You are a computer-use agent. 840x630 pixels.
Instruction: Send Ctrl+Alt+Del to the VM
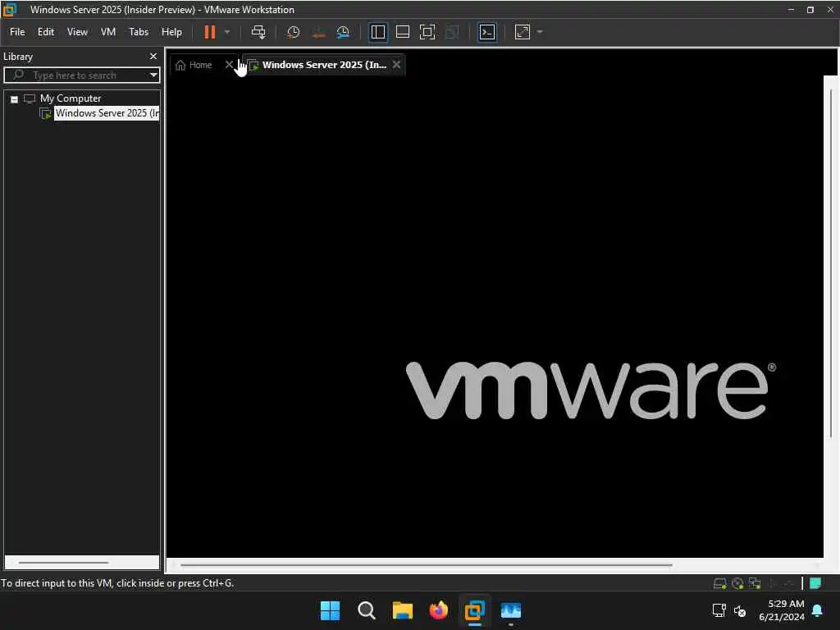point(258,32)
